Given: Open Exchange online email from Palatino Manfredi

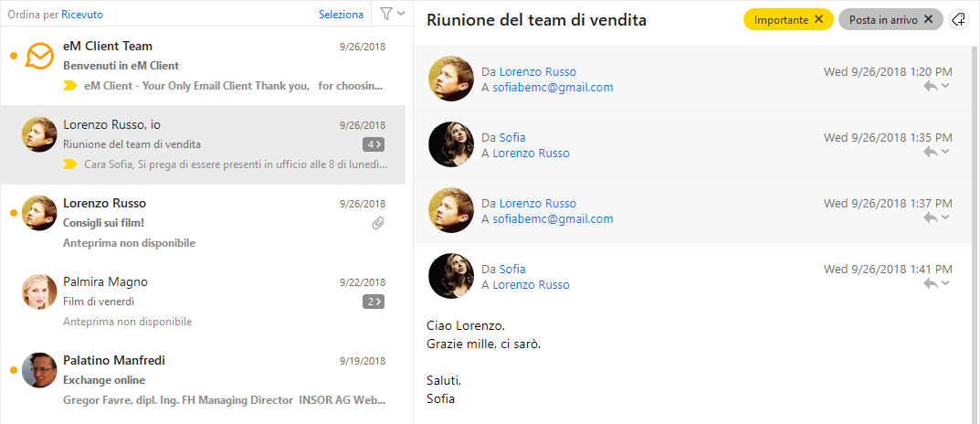Looking at the screenshot, I should pos(203,381).
